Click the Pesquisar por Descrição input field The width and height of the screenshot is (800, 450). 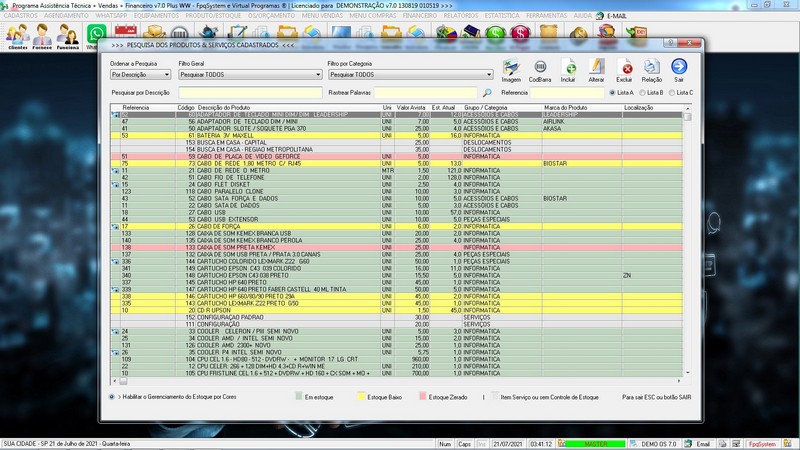tap(249, 92)
